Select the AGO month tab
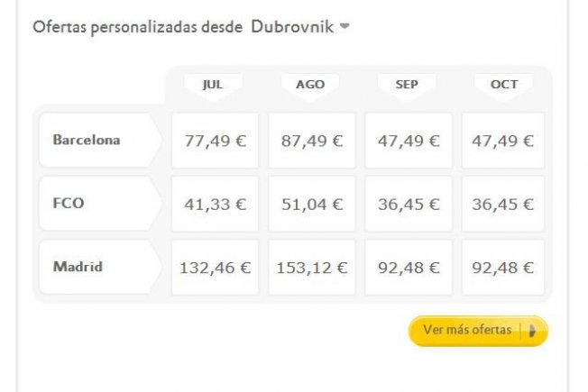Viewport: 588px width, 392px height. click(x=310, y=86)
